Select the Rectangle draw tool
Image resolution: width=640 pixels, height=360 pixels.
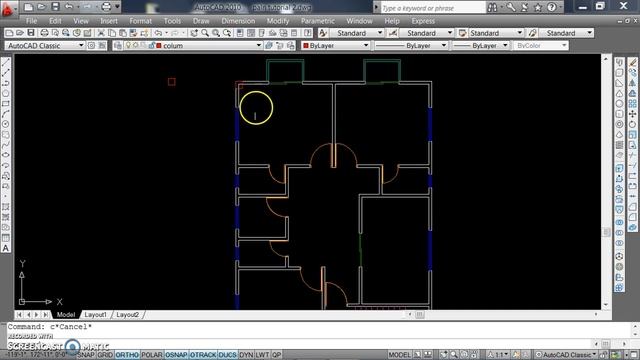click(x=6, y=104)
